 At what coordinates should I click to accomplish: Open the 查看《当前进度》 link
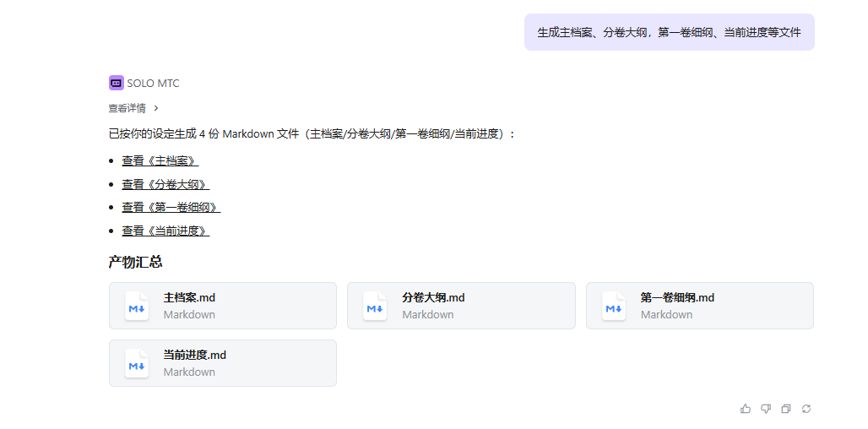[165, 231]
